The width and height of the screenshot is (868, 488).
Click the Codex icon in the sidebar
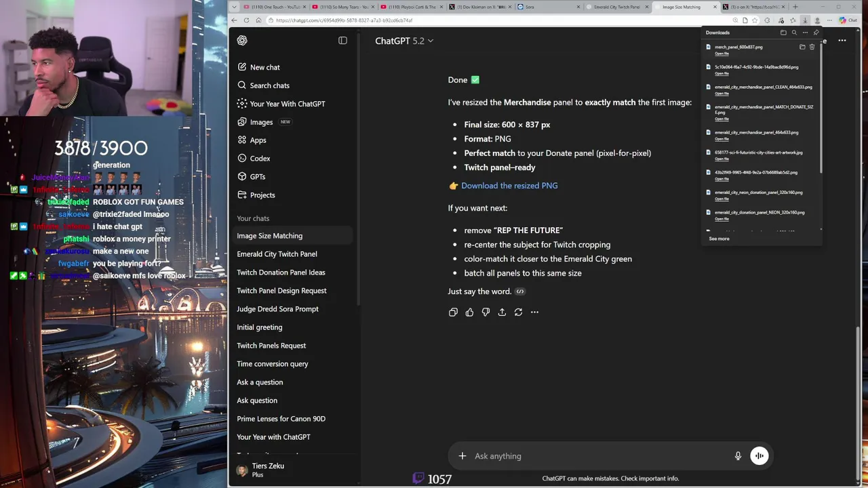point(242,159)
